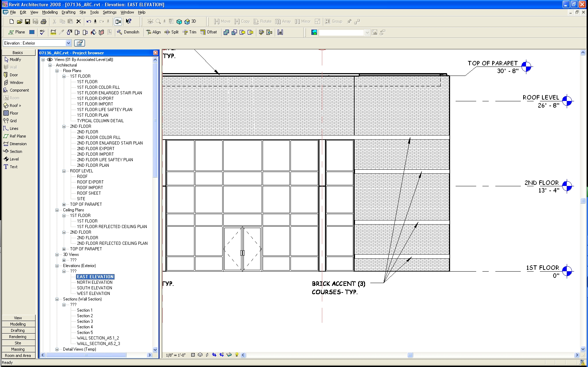Click the element Properties button
The width and height of the screenshot is (588, 367).
click(80, 43)
